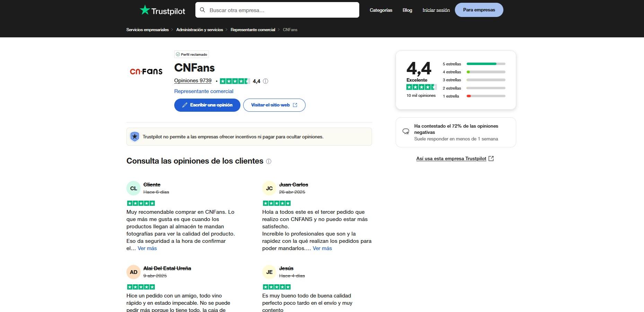Click the CNFans company logo
Image resolution: width=644 pixels, height=312 pixels.
click(146, 71)
